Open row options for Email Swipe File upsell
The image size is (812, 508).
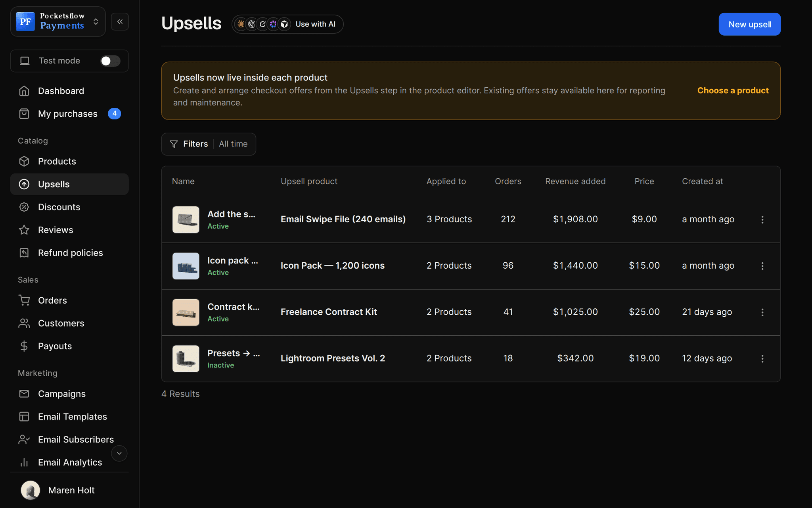(762, 219)
